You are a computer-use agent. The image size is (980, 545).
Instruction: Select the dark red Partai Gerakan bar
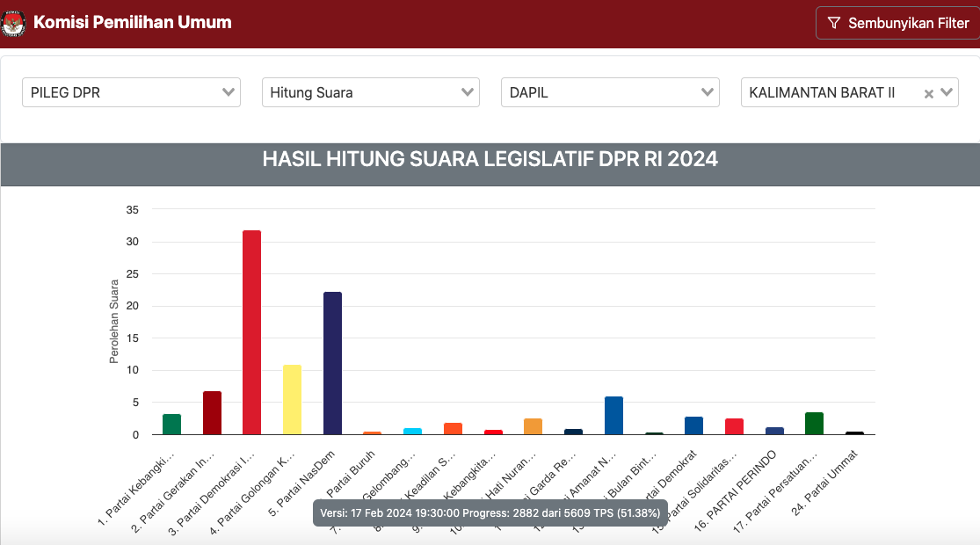[212, 413]
